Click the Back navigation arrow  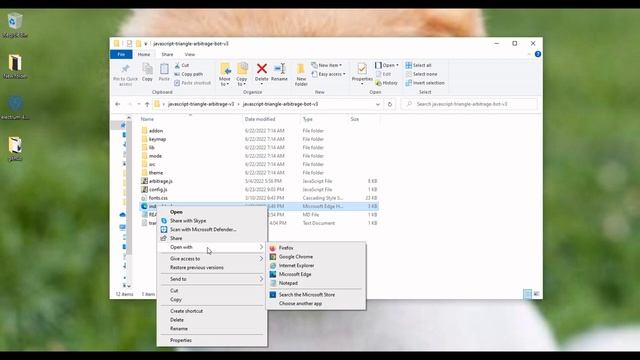[118, 104]
